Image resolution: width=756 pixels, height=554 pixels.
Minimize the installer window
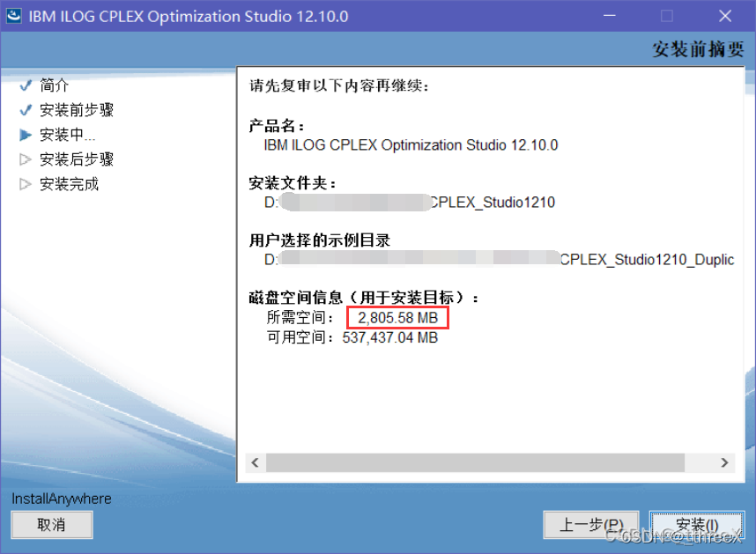pyautogui.click(x=610, y=16)
